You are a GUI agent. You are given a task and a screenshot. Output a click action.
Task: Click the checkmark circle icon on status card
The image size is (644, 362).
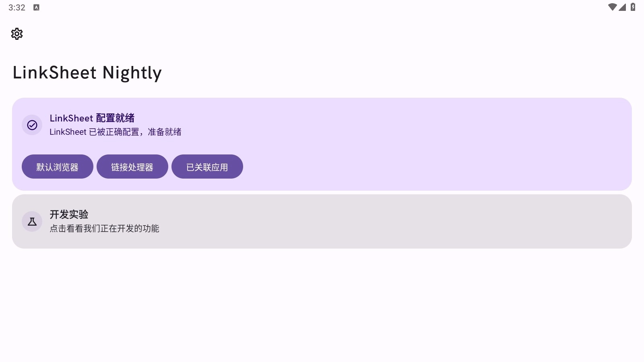(x=32, y=125)
